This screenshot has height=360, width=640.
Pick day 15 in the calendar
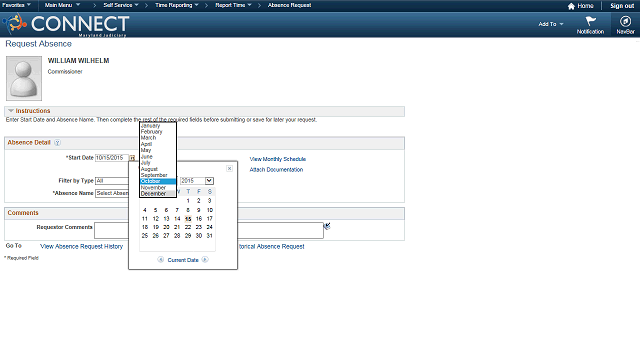(x=188, y=219)
